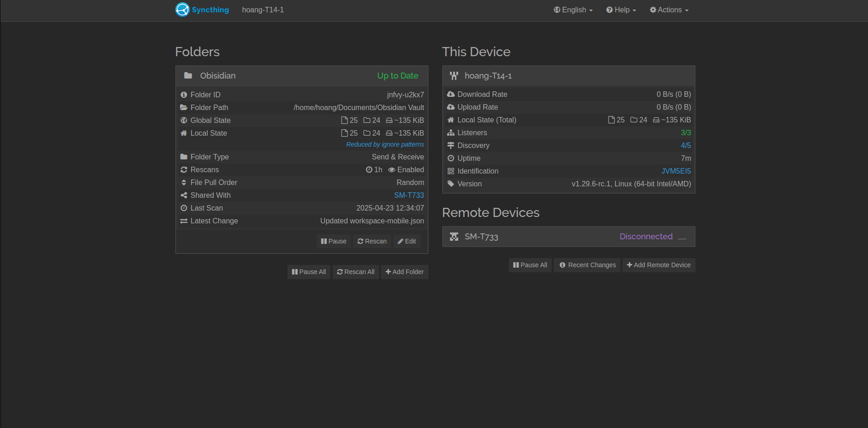Screen dimensions: 868x428
Task: Collapse the hoang-T14-1 device panel
Action: click(569, 76)
